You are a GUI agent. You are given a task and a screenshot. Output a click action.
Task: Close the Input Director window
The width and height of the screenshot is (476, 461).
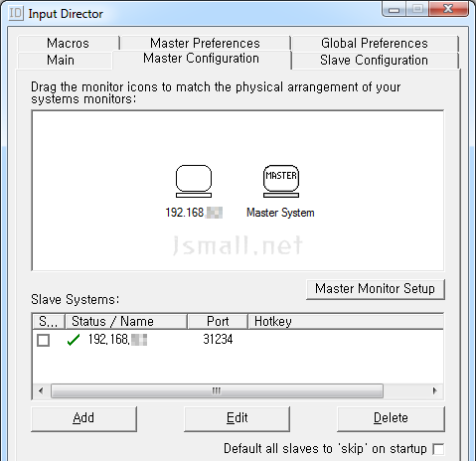pyautogui.click(x=448, y=9)
